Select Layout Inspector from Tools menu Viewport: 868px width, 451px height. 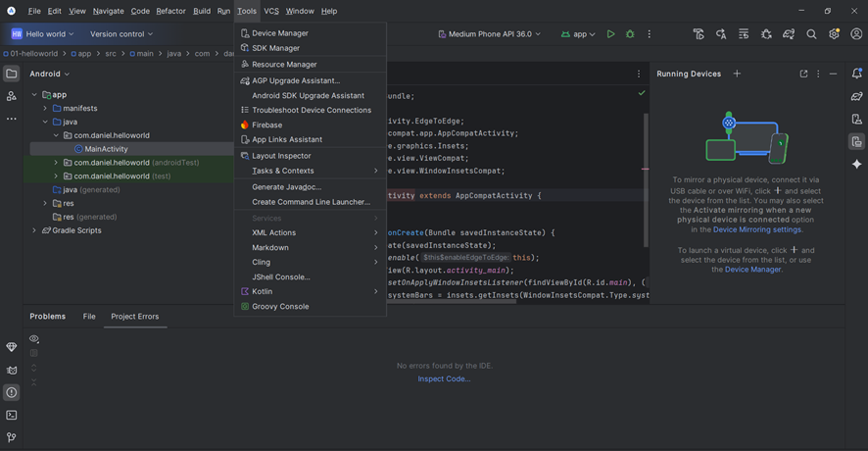tap(281, 156)
